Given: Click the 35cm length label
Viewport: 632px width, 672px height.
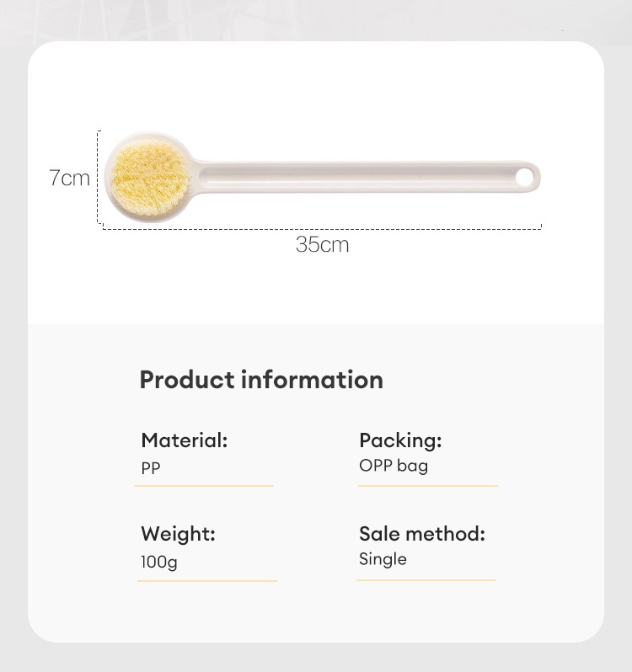Looking at the screenshot, I should coord(322,245).
